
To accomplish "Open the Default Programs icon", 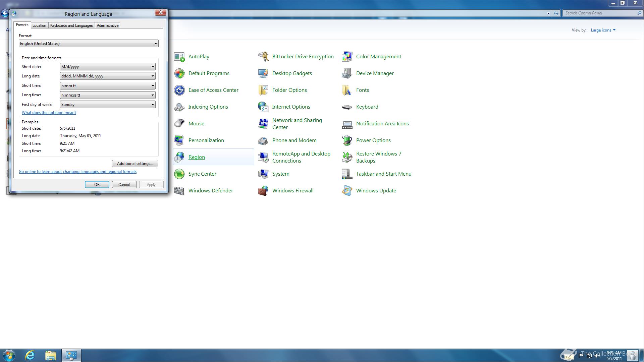I will pyautogui.click(x=179, y=73).
